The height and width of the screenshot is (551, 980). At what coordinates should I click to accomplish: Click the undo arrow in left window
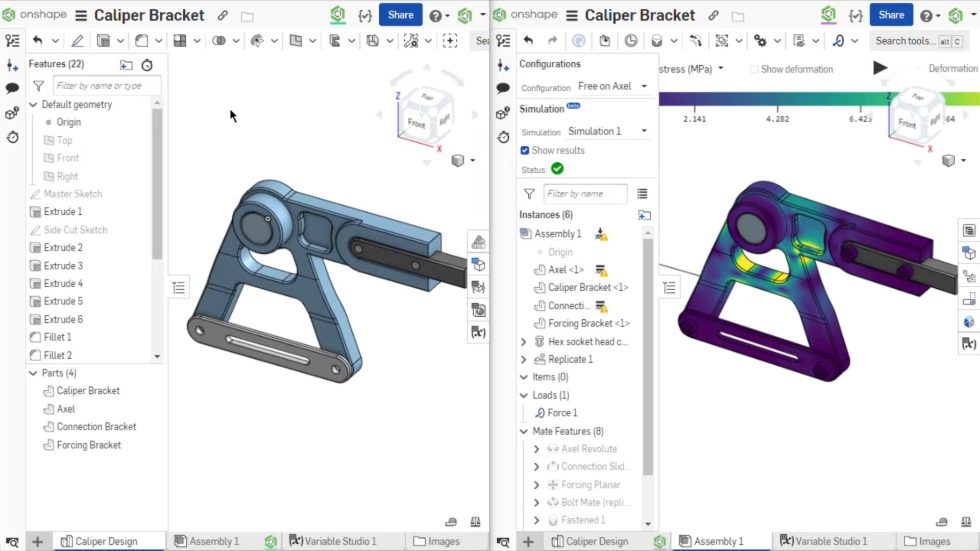click(37, 41)
